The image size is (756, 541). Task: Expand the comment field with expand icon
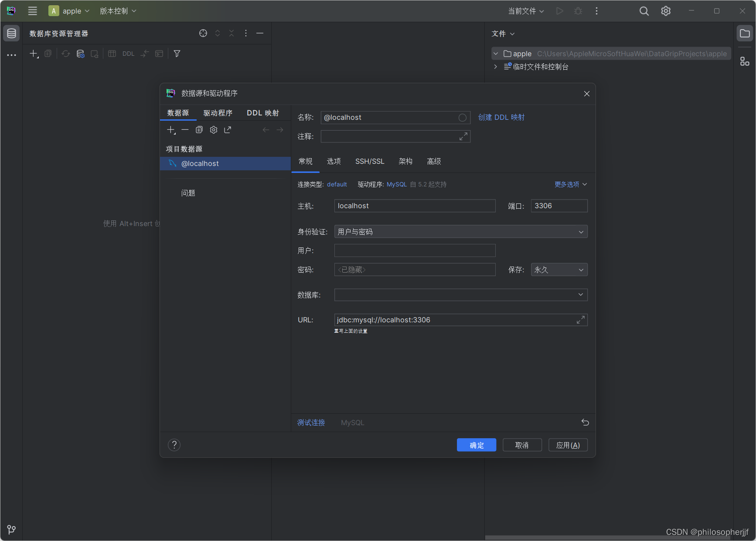[x=463, y=136]
